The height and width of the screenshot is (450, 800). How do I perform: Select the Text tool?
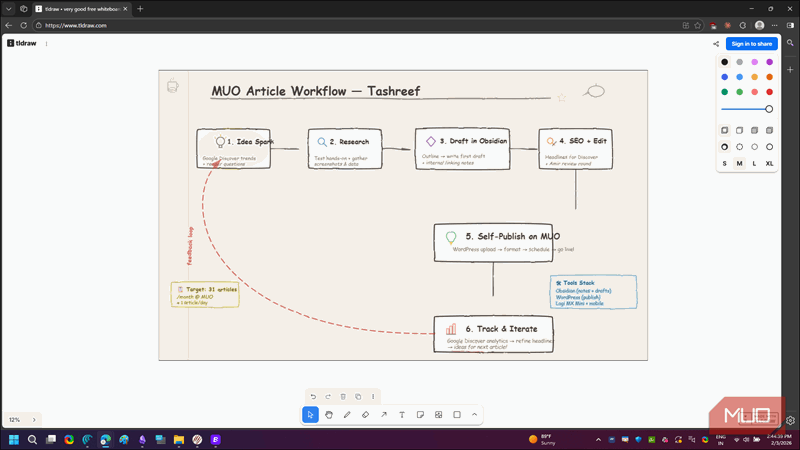402,414
